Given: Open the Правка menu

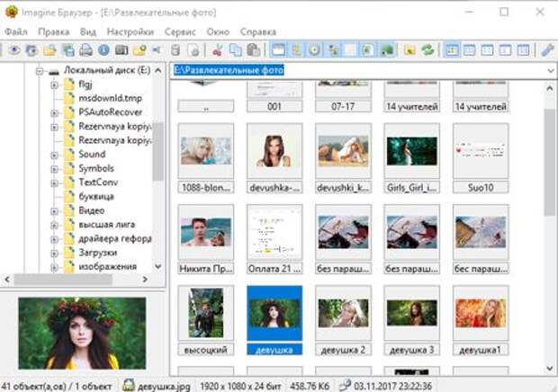Looking at the screenshot, I should (x=54, y=31).
